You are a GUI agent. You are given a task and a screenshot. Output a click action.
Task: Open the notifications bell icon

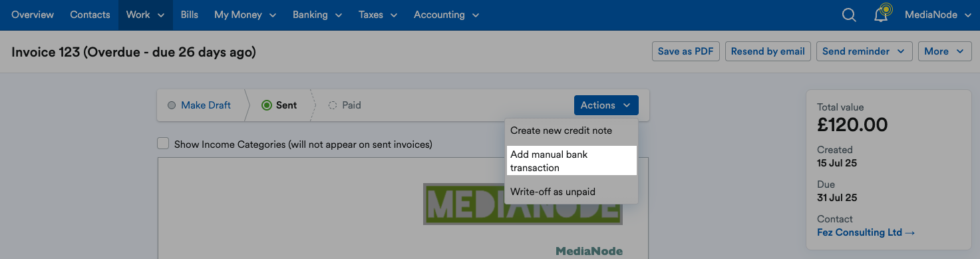[x=882, y=14]
